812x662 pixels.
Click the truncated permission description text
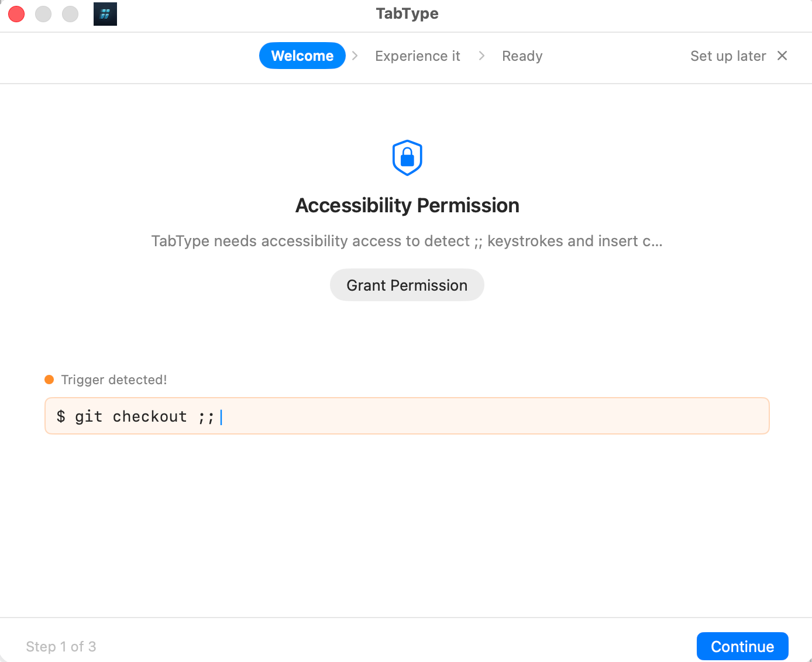[407, 241]
